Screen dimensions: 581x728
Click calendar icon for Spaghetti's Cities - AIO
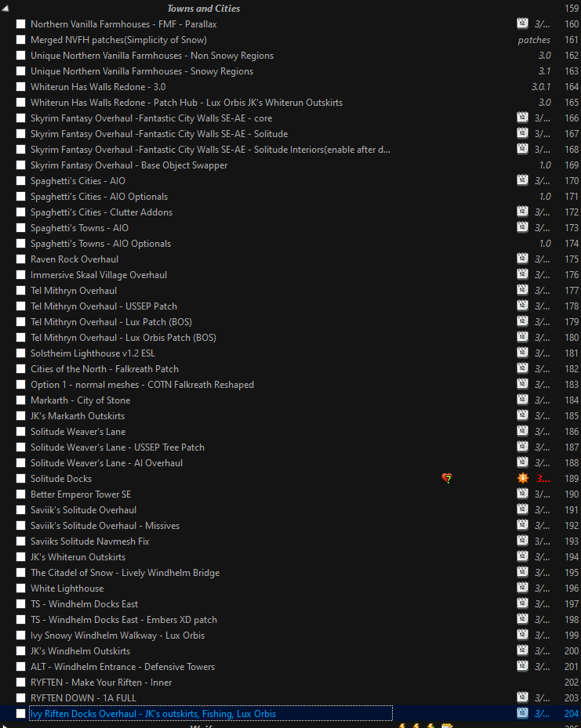[x=523, y=180]
